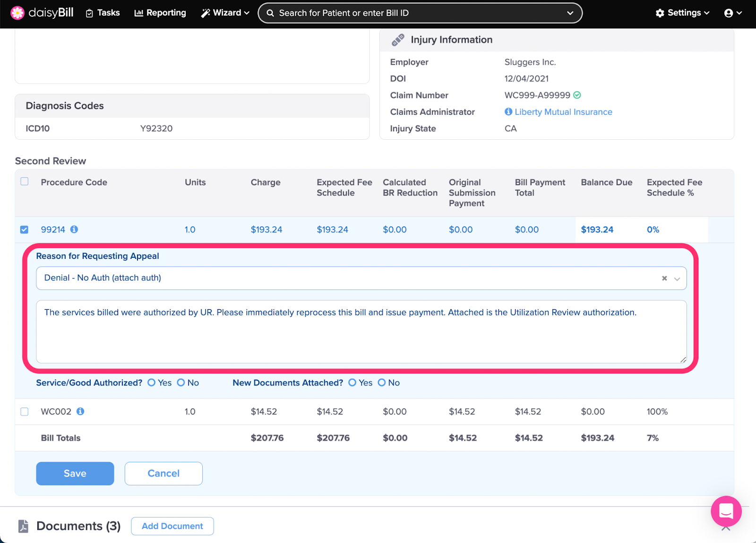Click info icon before Liberty Mutual Insurance

(508, 112)
